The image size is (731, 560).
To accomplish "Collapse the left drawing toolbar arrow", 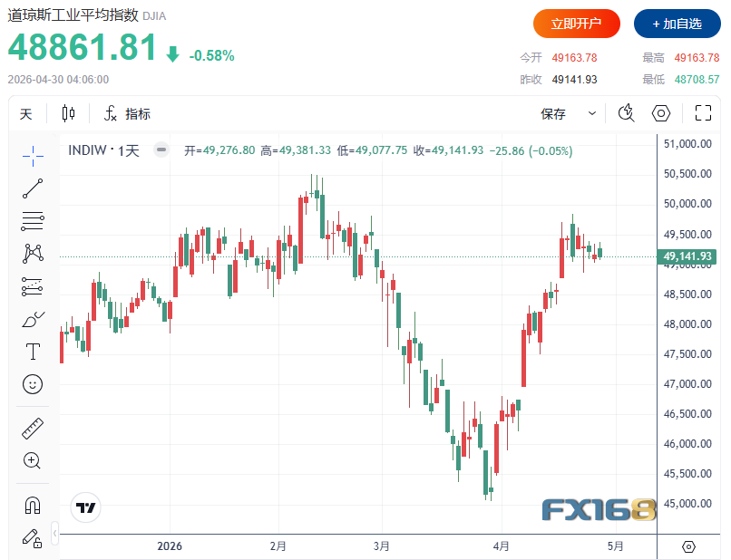I will 55,533.
